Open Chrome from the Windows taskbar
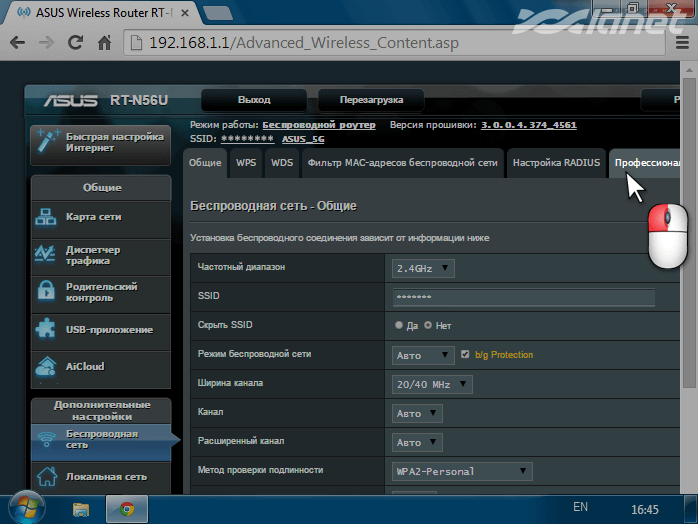Image resolution: width=698 pixels, height=524 pixels. (x=127, y=509)
